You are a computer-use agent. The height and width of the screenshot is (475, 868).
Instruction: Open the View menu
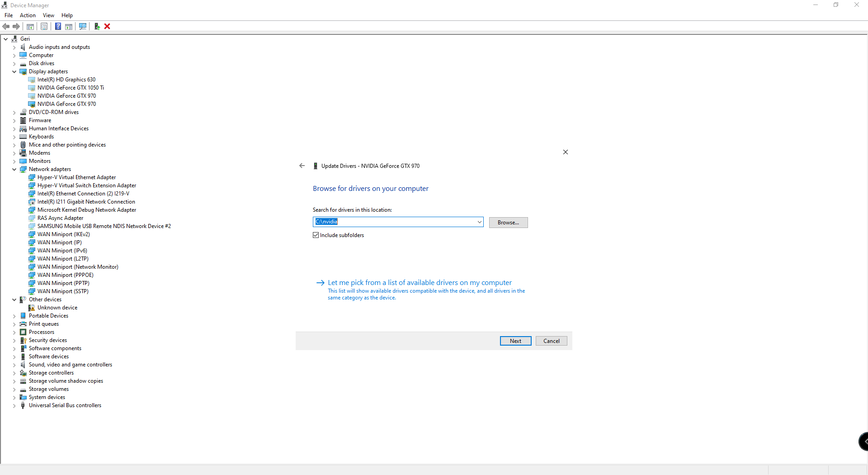(x=48, y=15)
